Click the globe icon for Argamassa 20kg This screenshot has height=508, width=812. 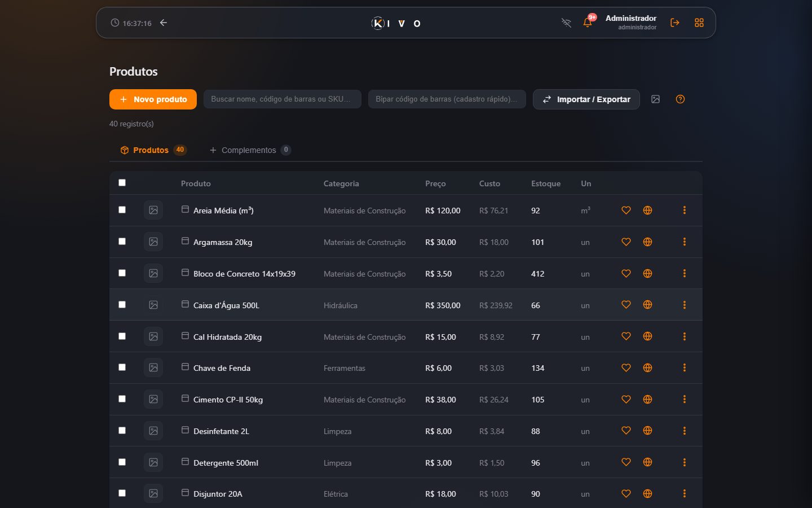tap(647, 242)
